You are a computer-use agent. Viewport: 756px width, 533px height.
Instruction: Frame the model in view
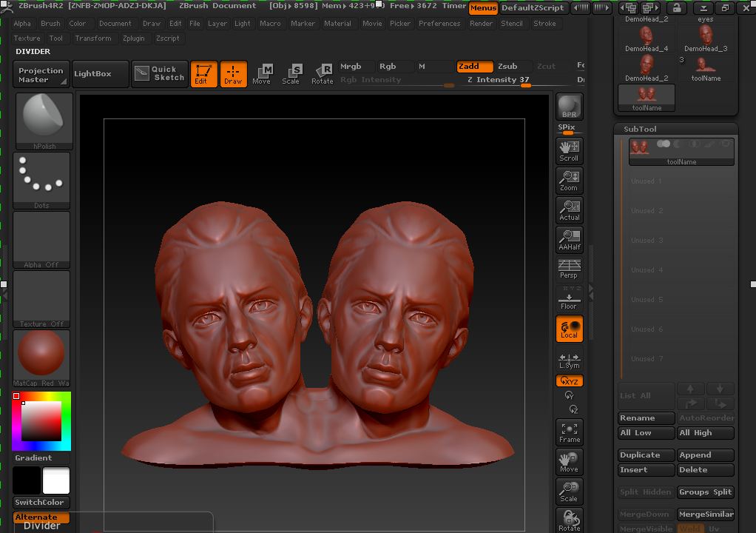[x=569, y=432]
